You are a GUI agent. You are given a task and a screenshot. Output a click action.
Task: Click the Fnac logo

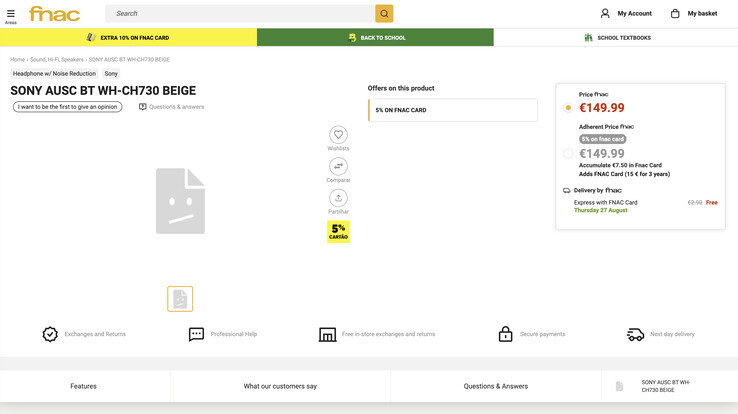[55, 14]
